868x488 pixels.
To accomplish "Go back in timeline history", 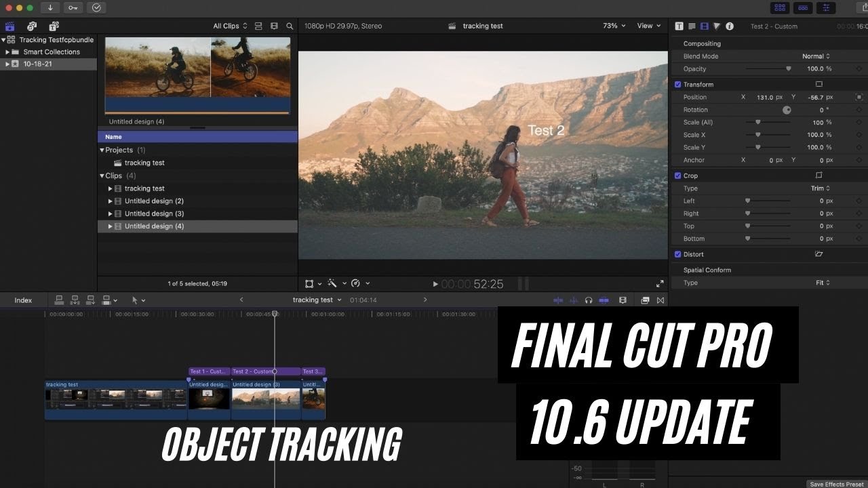I will (x=241, y=300).
